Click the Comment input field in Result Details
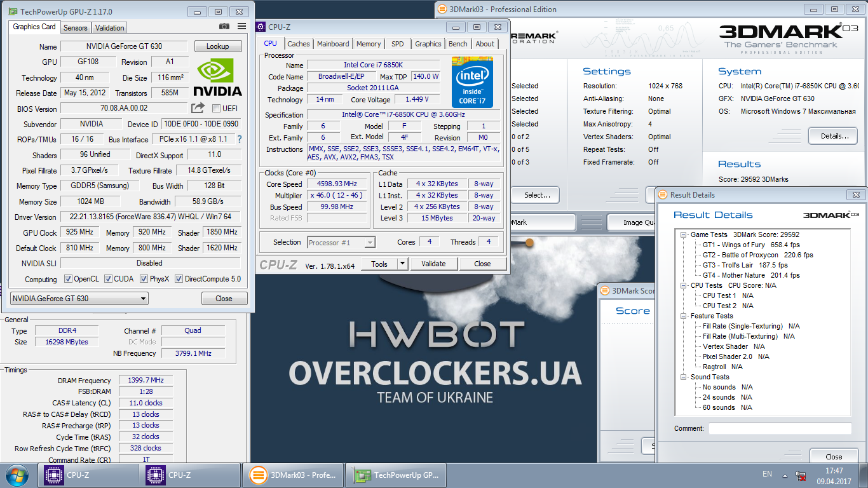 pyautogui.click(x=780, y=428)
